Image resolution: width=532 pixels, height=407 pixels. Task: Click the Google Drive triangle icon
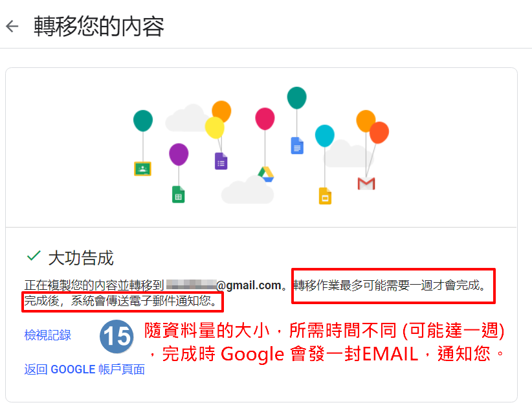tap(265, 174)
